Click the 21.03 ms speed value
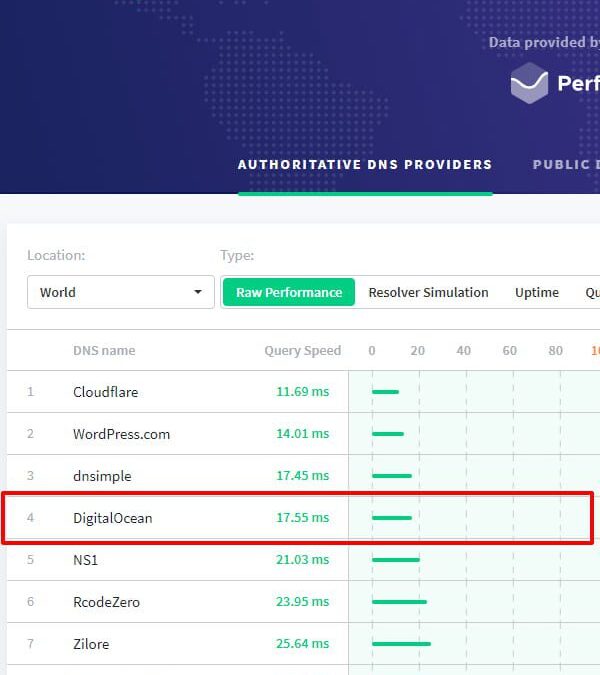The height and width of the screenshot is (675, 600). tap(303, 559)
